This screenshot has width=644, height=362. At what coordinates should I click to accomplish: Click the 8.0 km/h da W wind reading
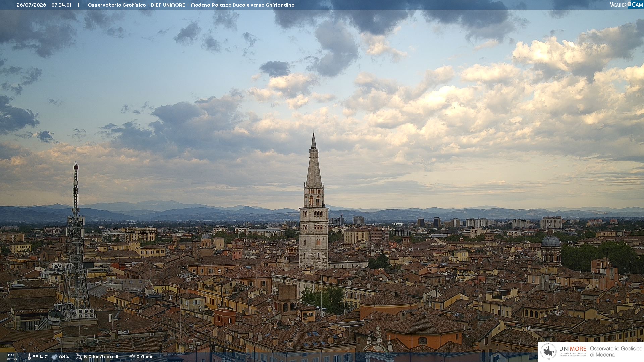point(101,357)
